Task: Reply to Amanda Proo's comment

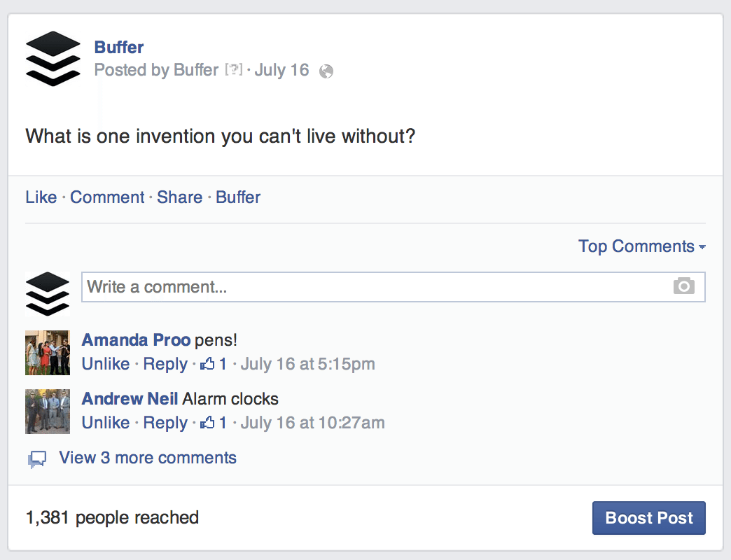Action: (165, 364)
